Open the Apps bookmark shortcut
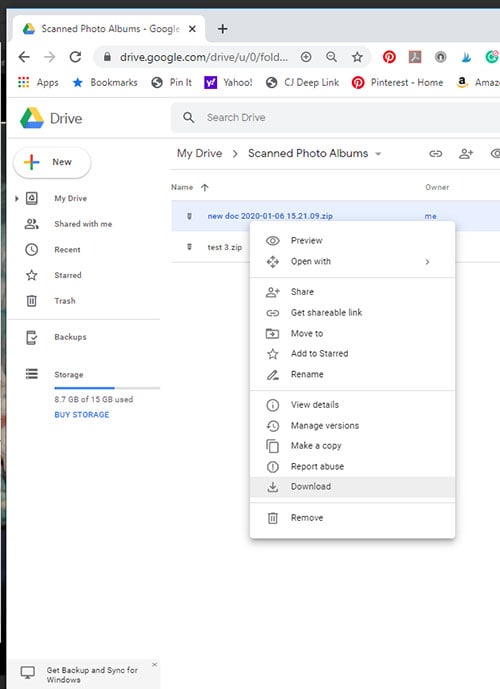Screen dimensions: 500x689 [38, 82]
